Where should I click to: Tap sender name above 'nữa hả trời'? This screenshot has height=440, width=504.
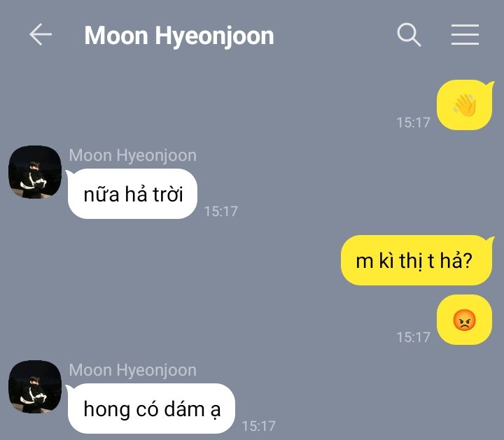[x=133, y=155]
